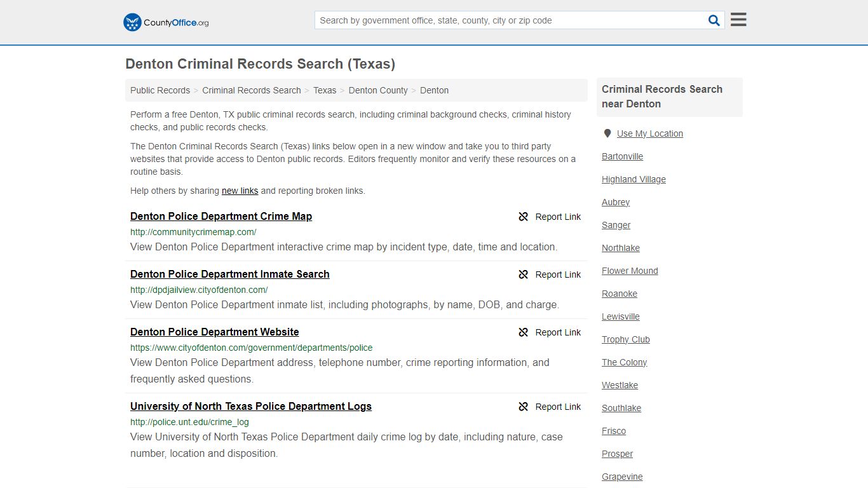Click the UNT daily crime log description
Screen dimensions: 868x488
tap(346, 445)
